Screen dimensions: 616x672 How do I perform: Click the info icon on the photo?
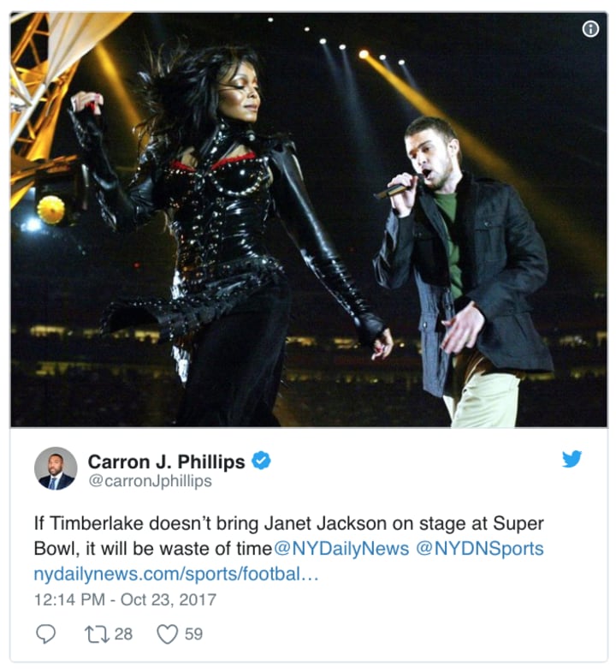(x=590, y=29)
